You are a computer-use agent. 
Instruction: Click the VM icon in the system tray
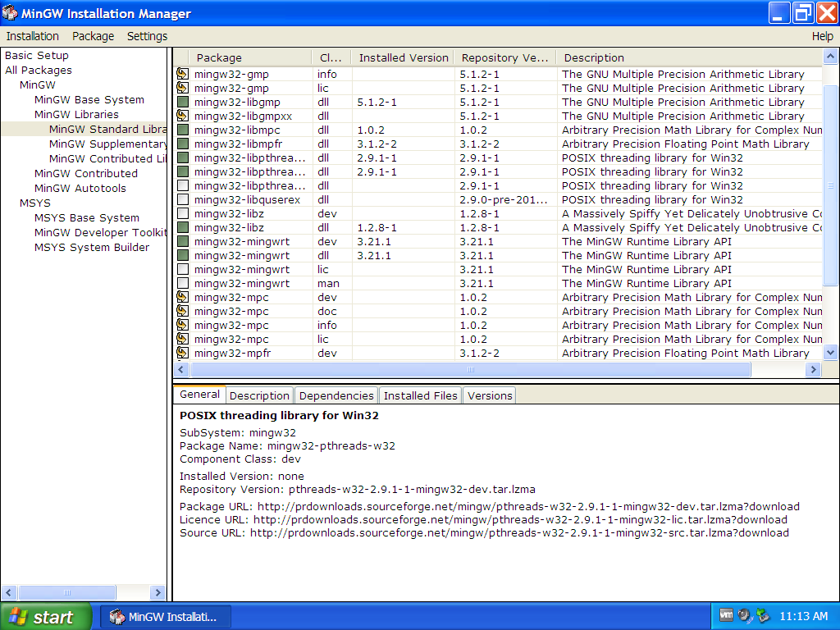tap(726, 615)
